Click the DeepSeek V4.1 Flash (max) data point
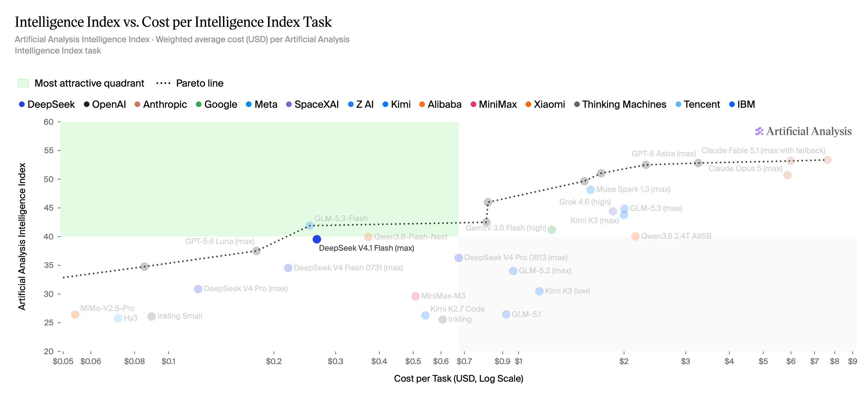 click(317, 239)
